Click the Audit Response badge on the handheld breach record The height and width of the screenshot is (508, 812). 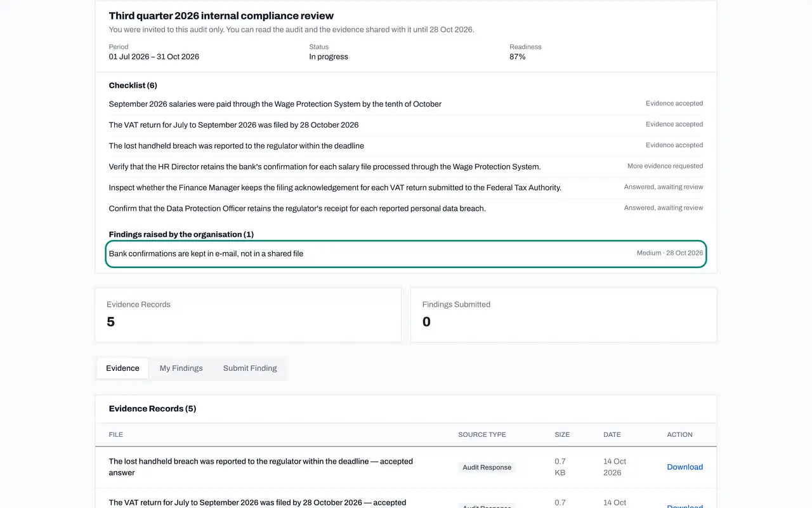[x=487, y=467]
